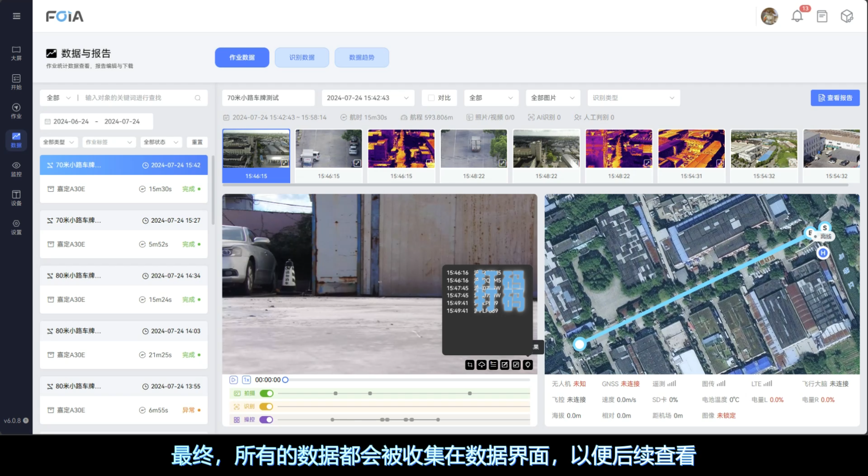This screenshot has height=476, width=868.
Task: Click the play button under video
Action: [234, 380]
